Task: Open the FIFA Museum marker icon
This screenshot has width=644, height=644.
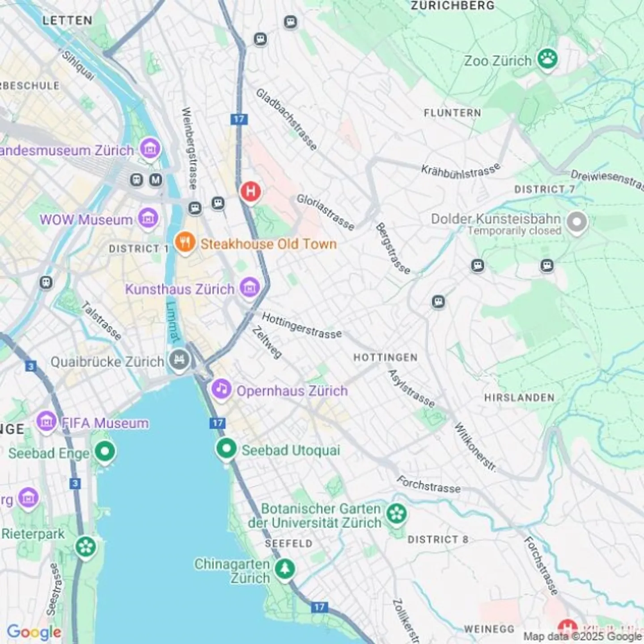Action: (47, 422)
